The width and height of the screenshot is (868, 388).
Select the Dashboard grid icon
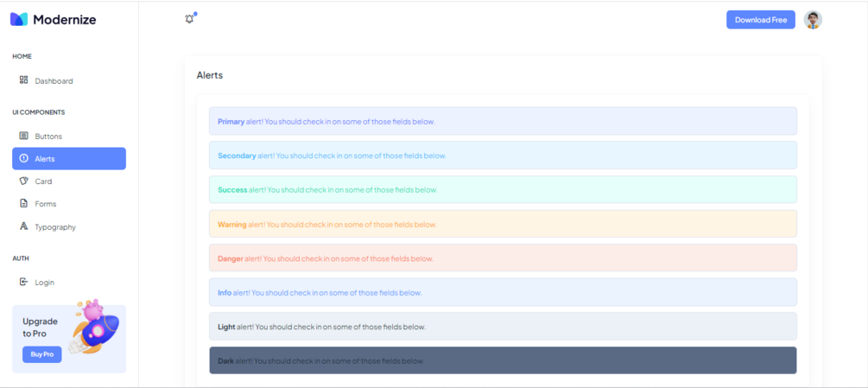click(23, 80)
